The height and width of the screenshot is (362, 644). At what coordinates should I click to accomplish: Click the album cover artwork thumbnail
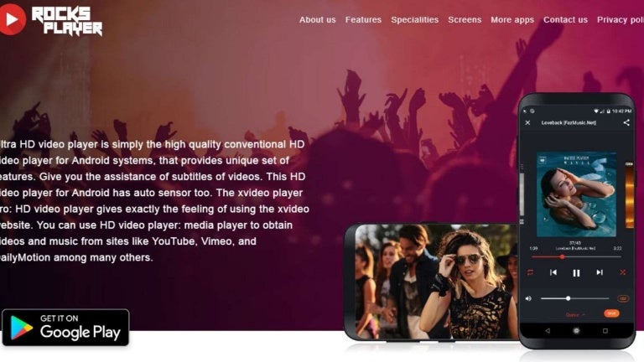point(576,194)
